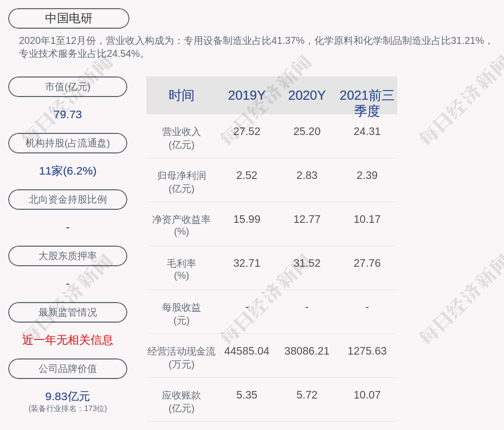
Task: Click the gross margin value 32.71
Action: pyautogui.click(x=247, y=263)
